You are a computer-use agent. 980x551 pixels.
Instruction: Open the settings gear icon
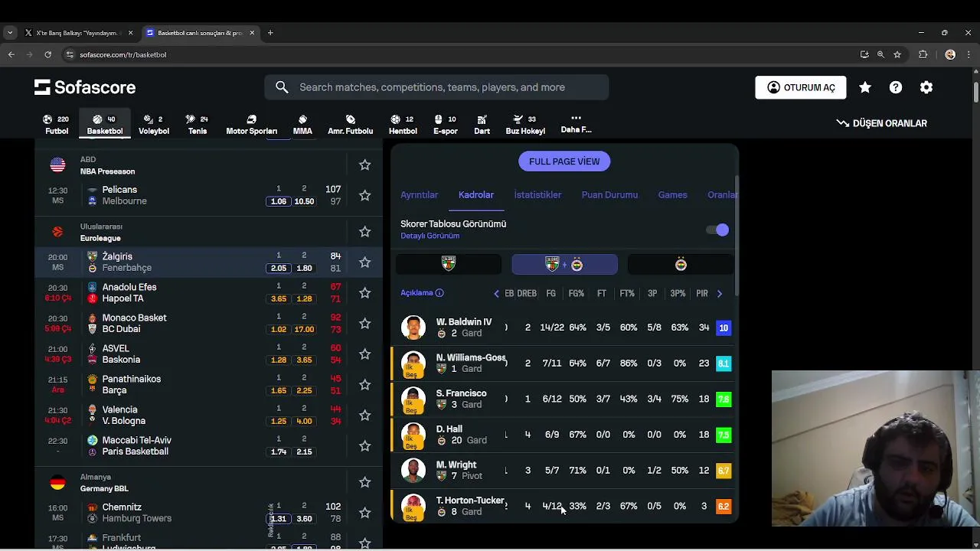click(926, 87)
